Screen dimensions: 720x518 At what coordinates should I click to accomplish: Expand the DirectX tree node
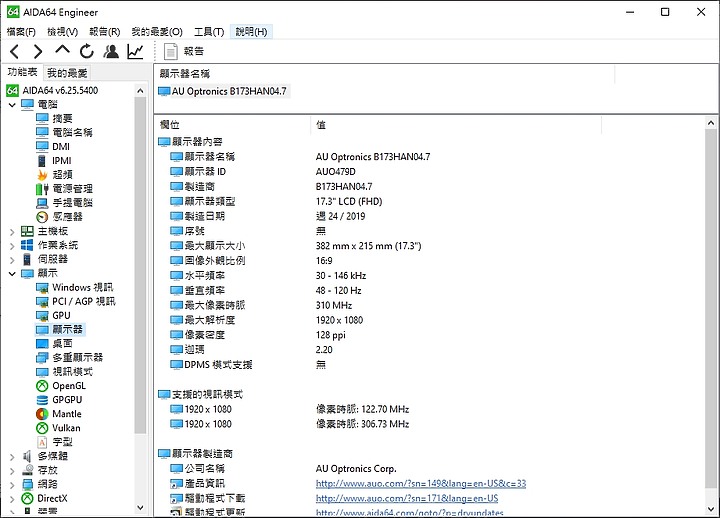tap(12, 499)
